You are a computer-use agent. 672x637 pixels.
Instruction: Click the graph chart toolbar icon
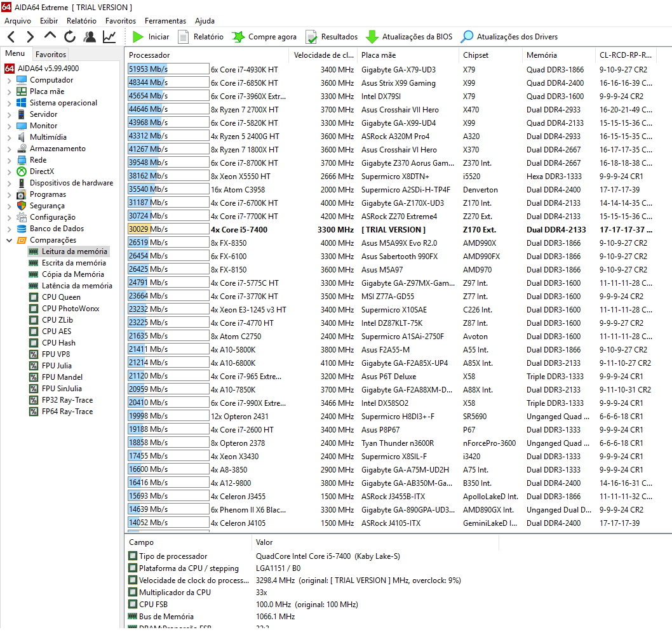point(109,37)
